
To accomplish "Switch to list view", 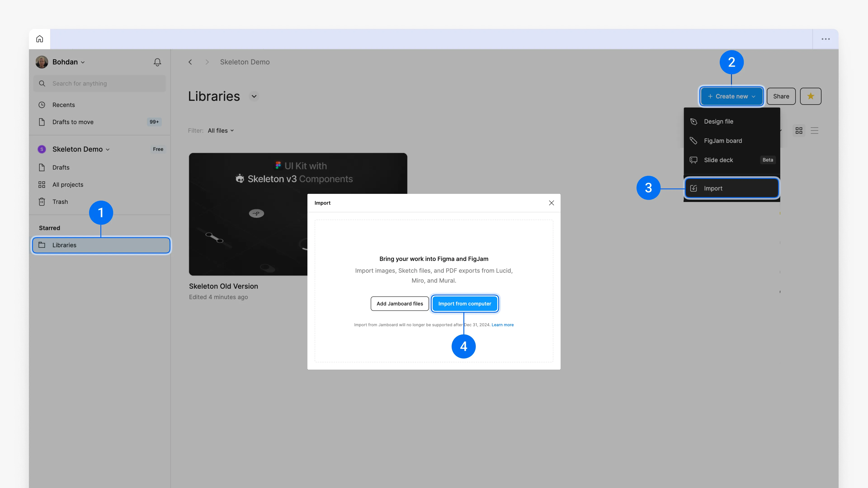I will (x=814, y=131).
